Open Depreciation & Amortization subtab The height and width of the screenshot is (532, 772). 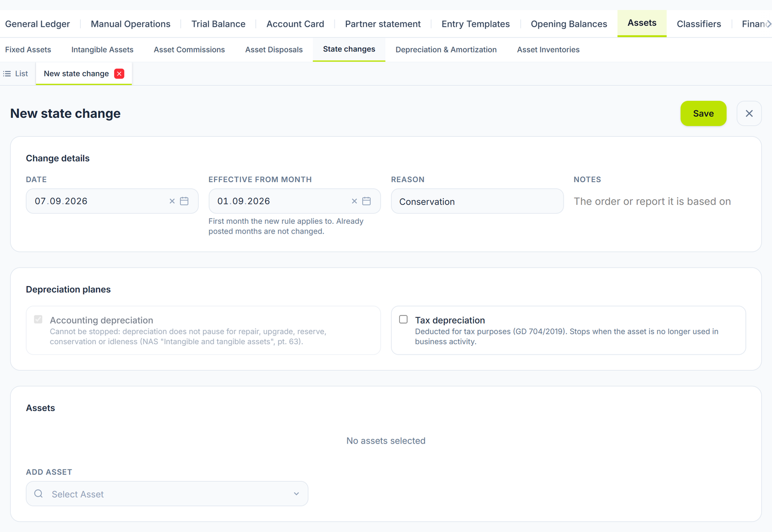[446, 49]
